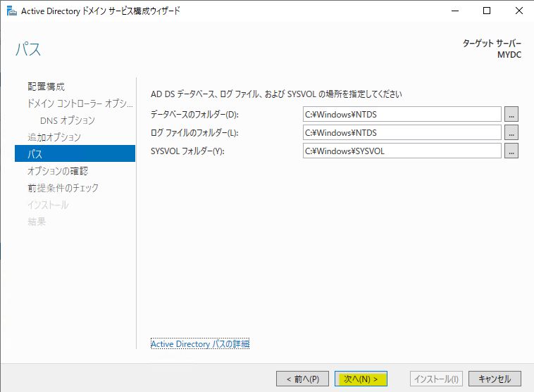
Task: Browse for the SYSVOL folder location
Action: 511,151
